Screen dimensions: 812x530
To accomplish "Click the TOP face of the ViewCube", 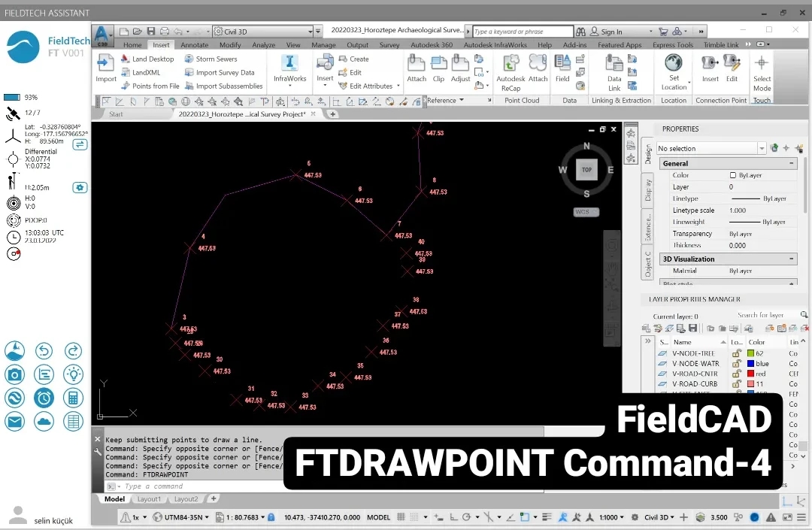I will [586, 170].
